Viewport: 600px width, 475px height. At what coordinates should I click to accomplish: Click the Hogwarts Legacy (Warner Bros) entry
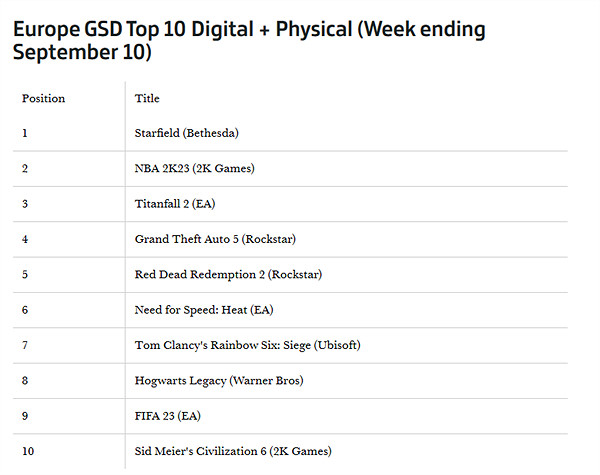click(x=218, y=381)
